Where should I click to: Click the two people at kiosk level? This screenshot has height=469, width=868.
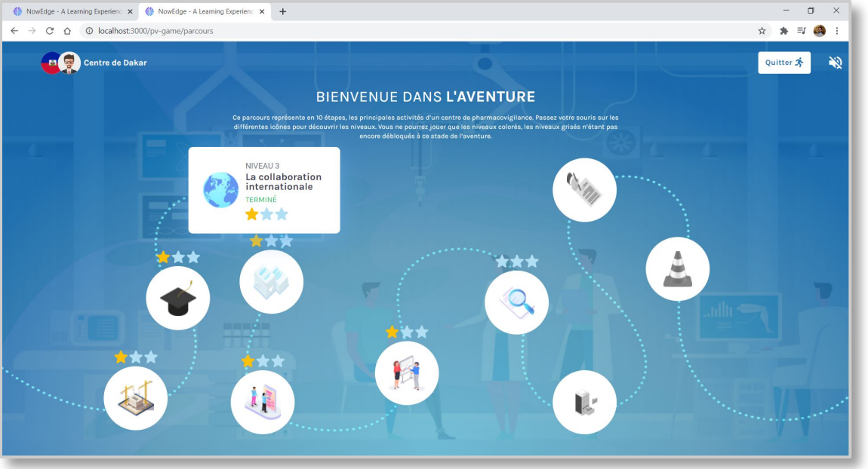click(x=262, y=402)
